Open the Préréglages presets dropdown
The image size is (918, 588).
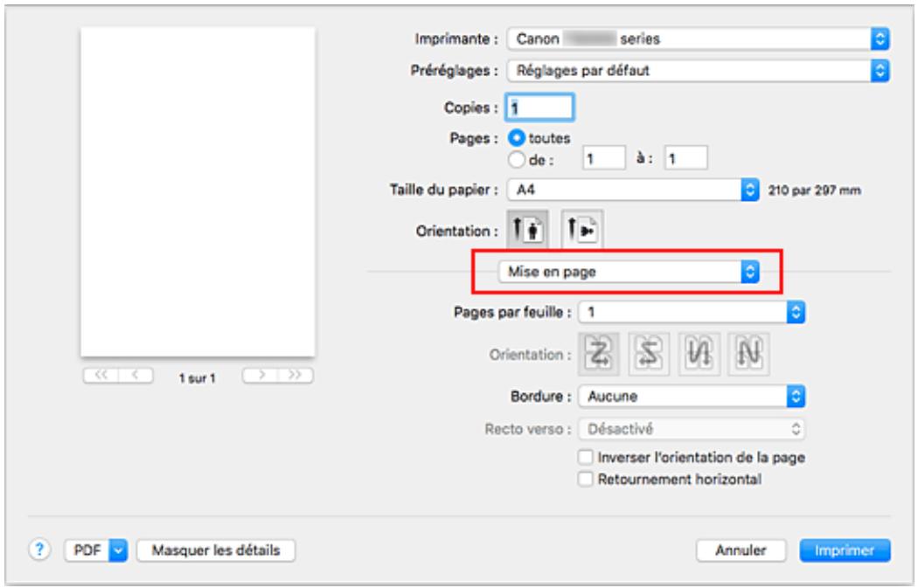tap(699, 71)
